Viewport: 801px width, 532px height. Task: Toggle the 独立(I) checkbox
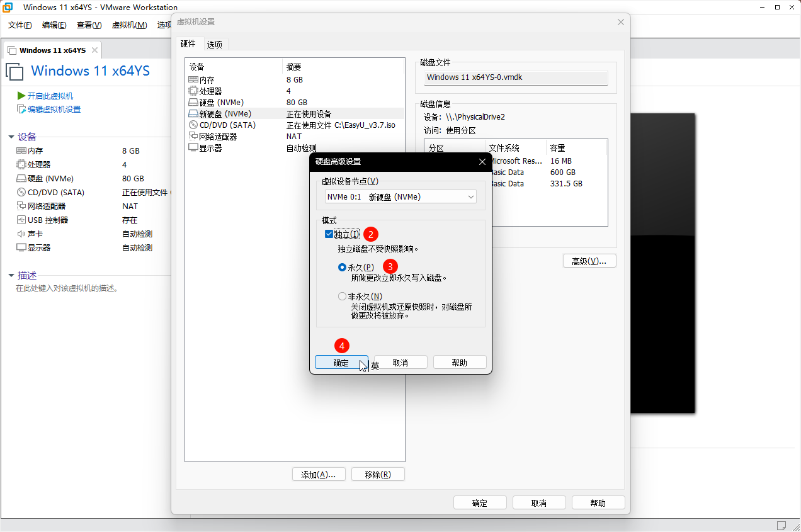tap(329, 234)
